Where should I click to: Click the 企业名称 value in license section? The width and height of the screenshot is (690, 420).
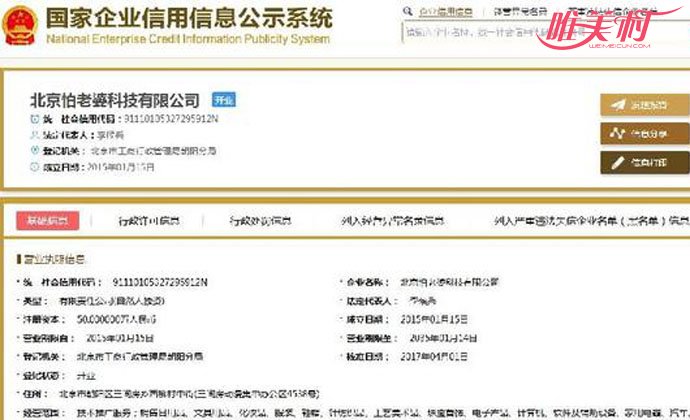click(x=449, y=282)
